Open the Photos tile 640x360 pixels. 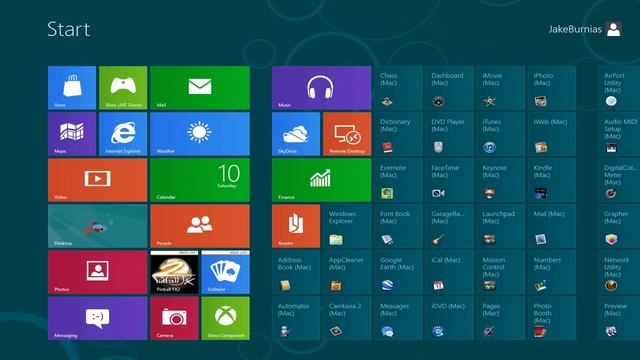(98, 272)
